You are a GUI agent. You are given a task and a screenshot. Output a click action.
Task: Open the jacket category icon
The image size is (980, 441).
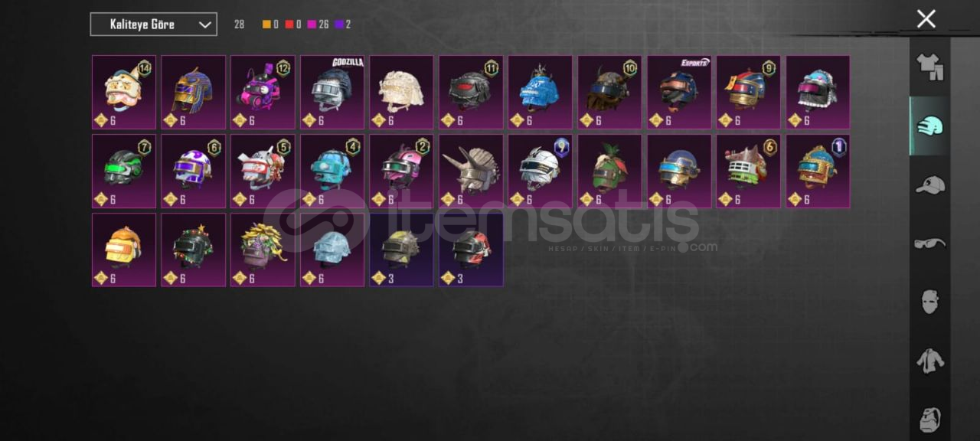(x=929, y=360)
